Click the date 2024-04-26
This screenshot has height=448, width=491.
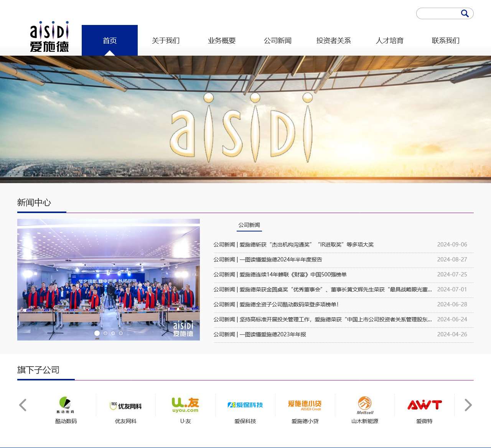click(452, 334)
